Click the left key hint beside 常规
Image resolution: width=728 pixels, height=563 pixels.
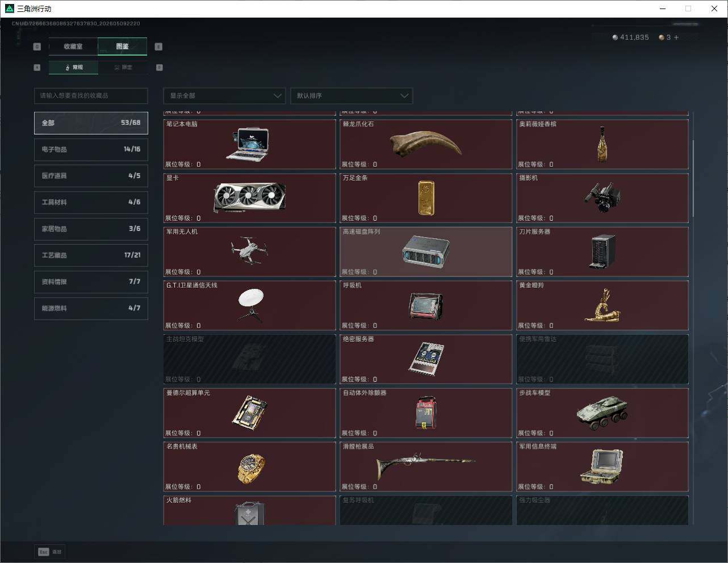tap(37, 68)
